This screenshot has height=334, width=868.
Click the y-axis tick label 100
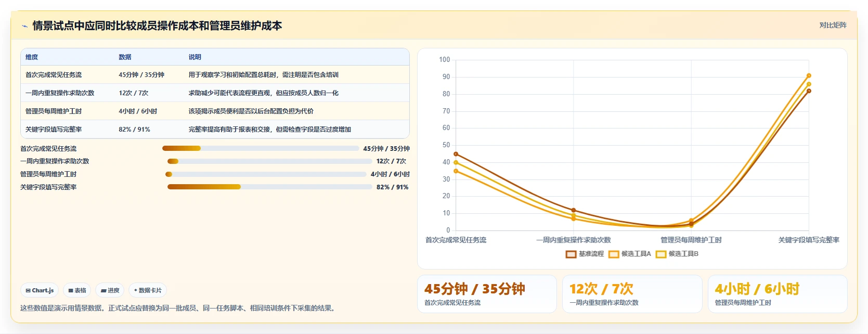444,60
